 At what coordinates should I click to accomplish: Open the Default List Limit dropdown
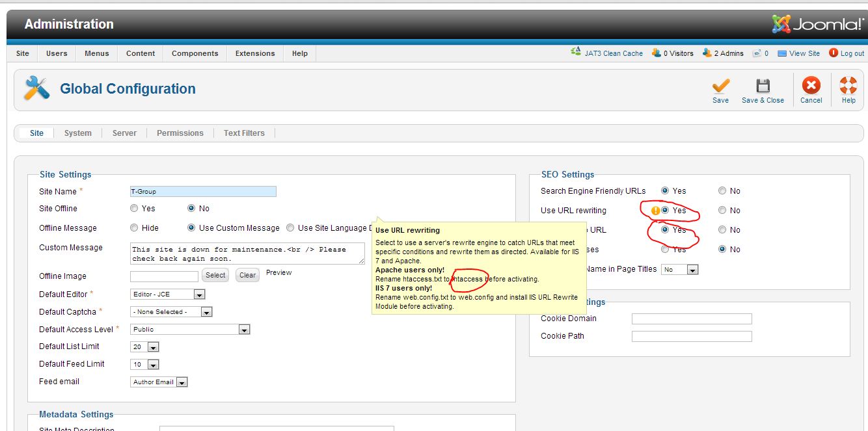pyautogui.click(x=144, y=347)
